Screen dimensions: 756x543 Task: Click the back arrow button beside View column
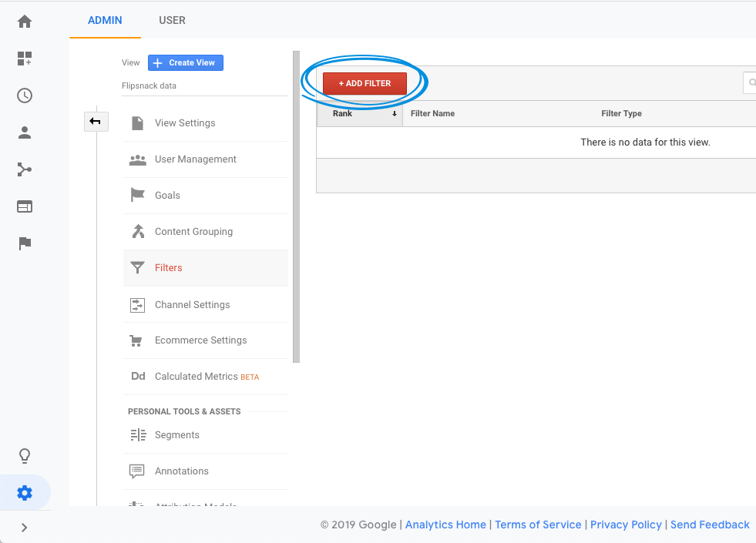coord(96,122)
